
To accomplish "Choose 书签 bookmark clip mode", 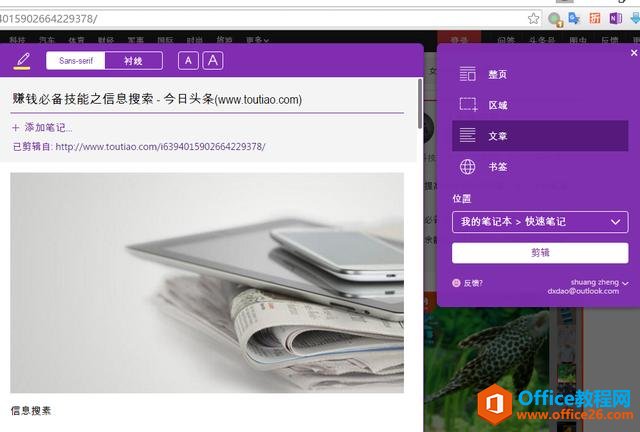I will coord(540,167).
